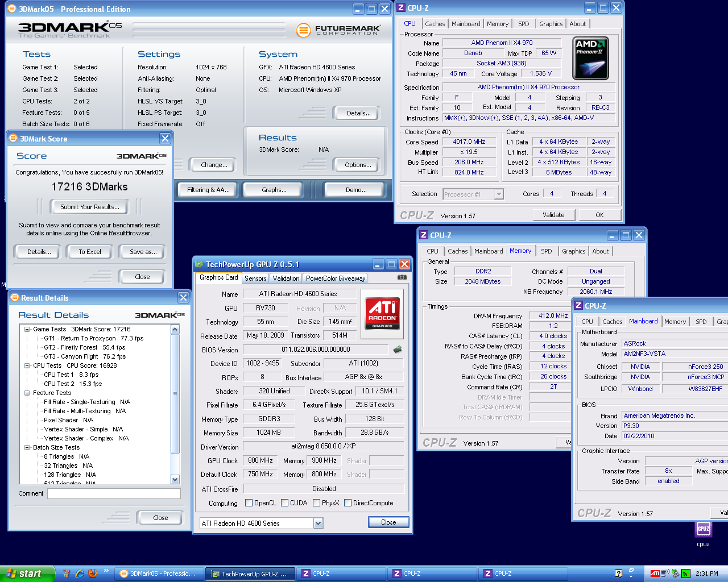Click the ATI tray icon in system tray
Screen dimensions: 728x582
tap(655, 573)
